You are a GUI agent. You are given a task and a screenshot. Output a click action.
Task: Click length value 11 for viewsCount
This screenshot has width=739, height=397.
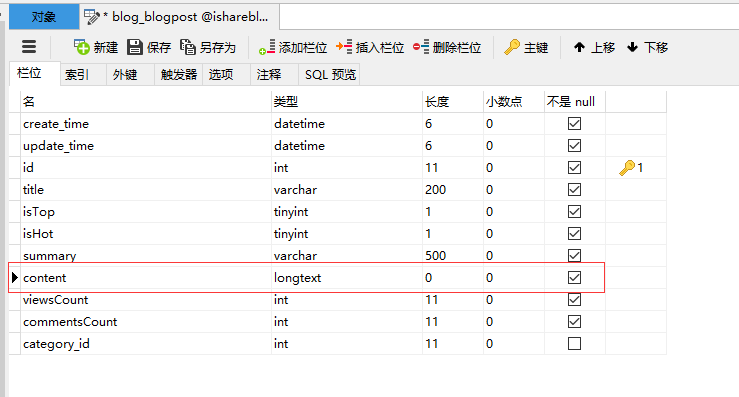coord(453,300)
